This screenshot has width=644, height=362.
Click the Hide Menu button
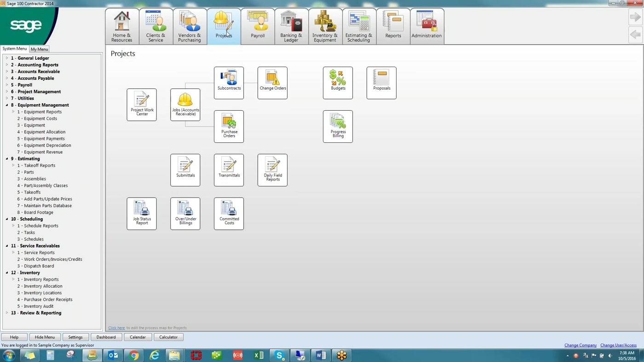pos(45,337)
